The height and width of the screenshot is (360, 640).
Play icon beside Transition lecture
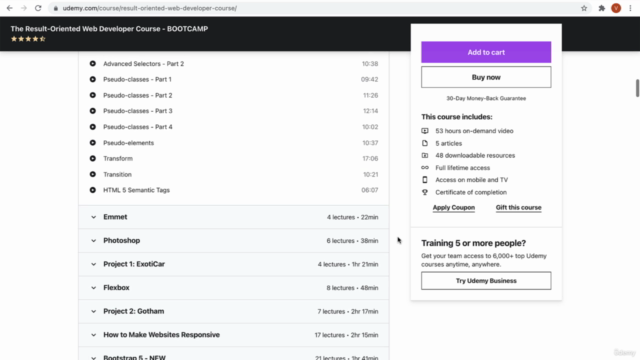tap(93, 174)
